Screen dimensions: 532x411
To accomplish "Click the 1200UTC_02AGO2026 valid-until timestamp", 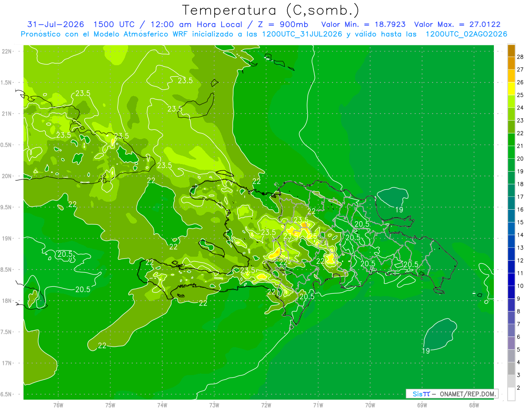I will pyautogui.click(x=466, y=34).
